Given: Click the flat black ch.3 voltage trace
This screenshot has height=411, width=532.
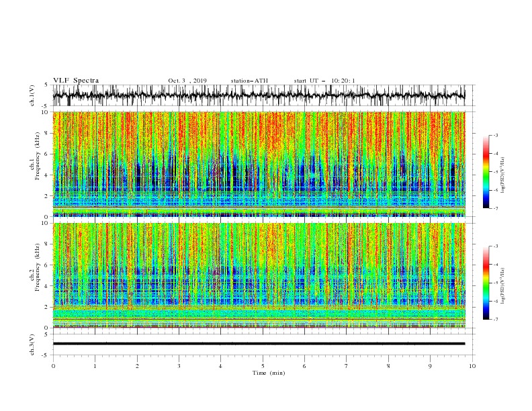Looking at the screenshot, I should [x=259, y=344].
